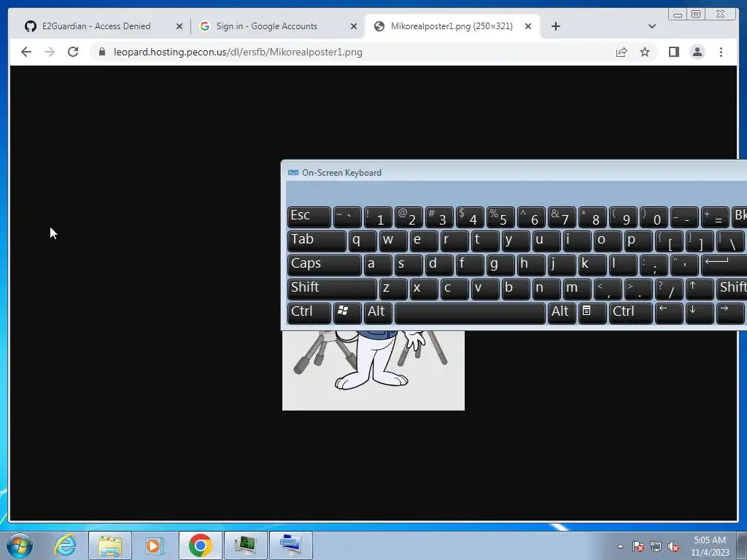Click the address bar URL
The height and width of the screenshot is (560, 747).
pyautogui.click(x=238, y=52)
